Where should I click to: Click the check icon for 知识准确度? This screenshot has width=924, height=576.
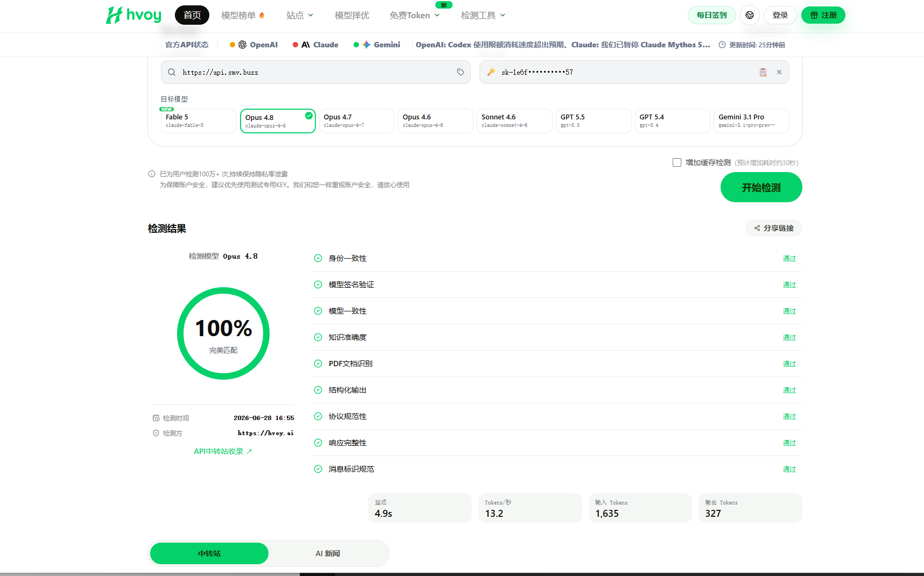318,337
